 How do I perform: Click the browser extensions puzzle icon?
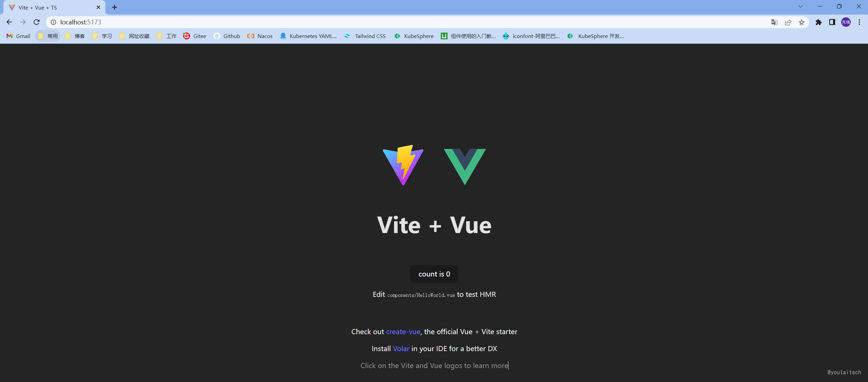pyautogui.click(x=819, y=22)
